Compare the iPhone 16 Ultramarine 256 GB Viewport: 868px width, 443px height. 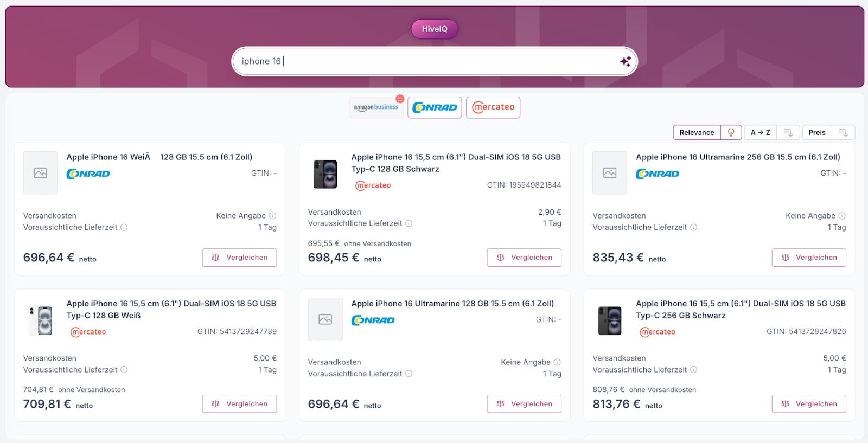(808, 258)
